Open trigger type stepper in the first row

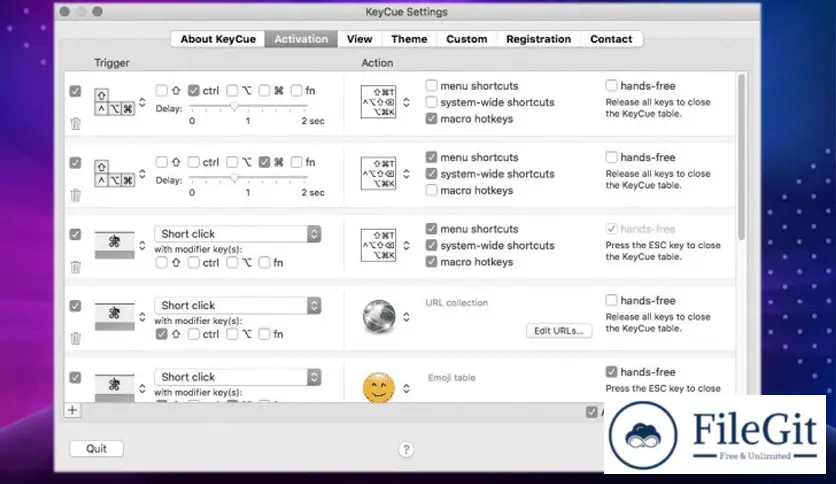[x=142, y=102]
